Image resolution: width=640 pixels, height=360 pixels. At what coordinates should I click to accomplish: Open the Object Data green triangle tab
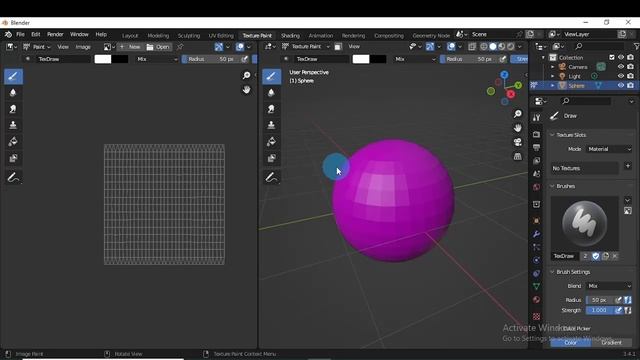pyautogui.click(x=536, y=287)
